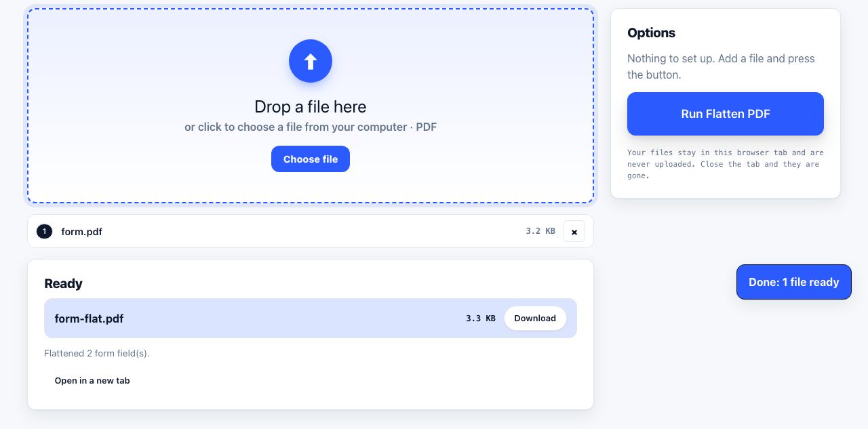Screen dimensions: 868x429
Task: Run Flatten PDF
Action: (x=726, y=114)
